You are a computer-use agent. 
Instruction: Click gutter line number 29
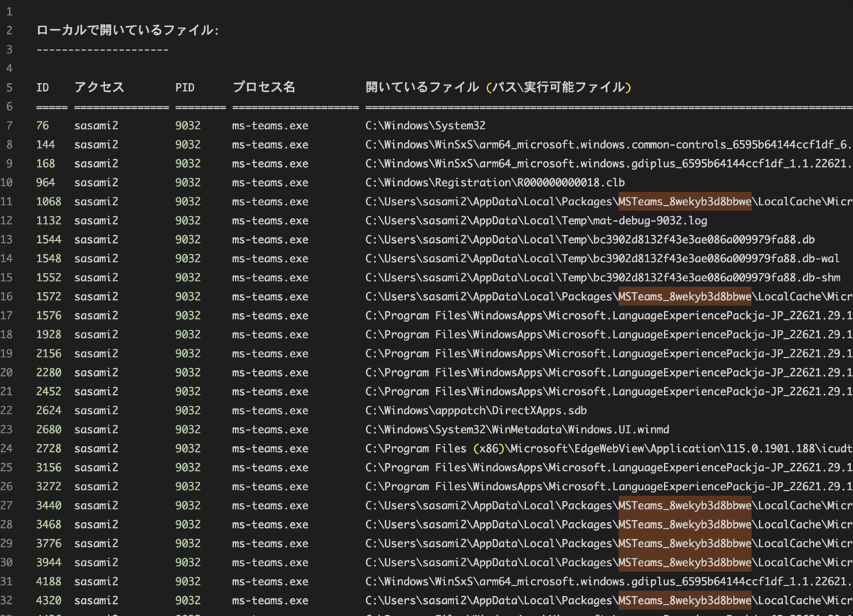8,544
